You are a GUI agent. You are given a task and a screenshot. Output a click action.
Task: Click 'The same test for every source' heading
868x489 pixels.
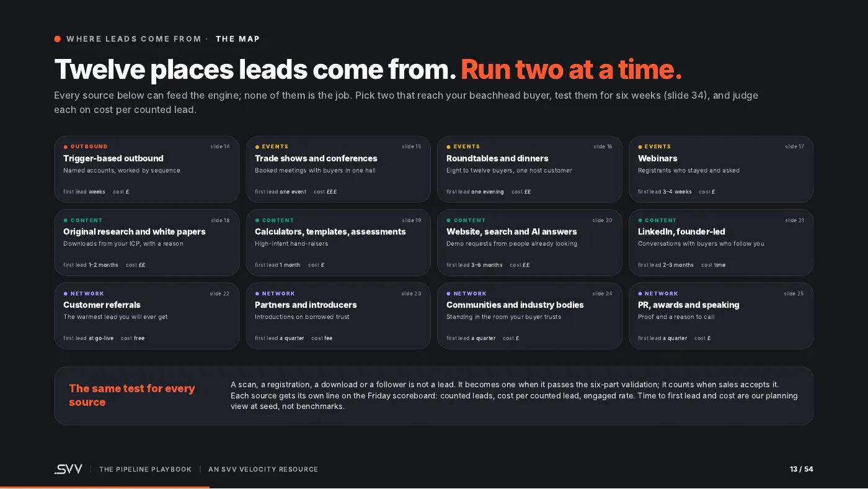click(x=132, y=395)
